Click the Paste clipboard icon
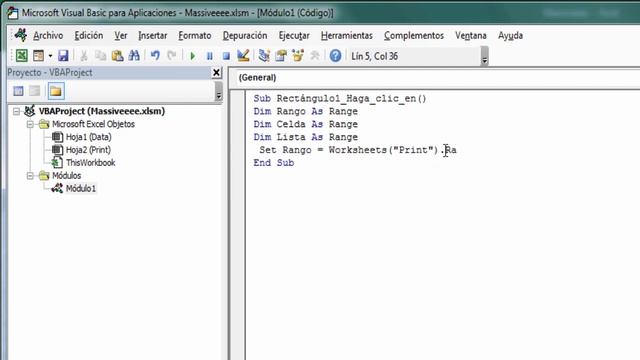 tap(118, 56)
